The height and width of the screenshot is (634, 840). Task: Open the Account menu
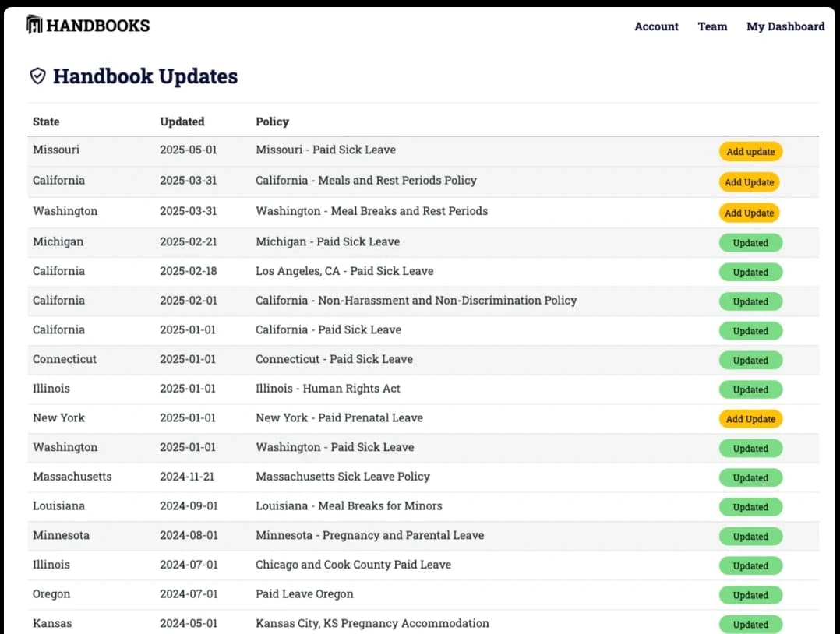tap(656, 26)
